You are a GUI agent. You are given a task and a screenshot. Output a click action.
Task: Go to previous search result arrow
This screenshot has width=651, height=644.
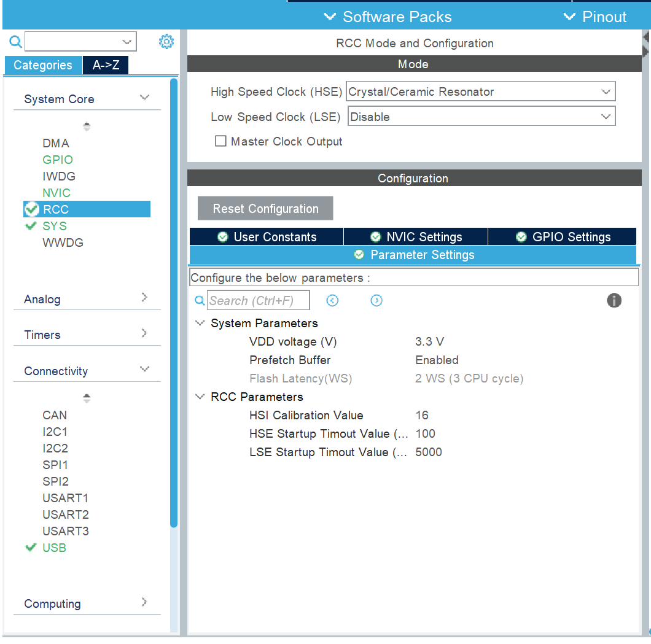pyautogui.click(x=332, y=300)
